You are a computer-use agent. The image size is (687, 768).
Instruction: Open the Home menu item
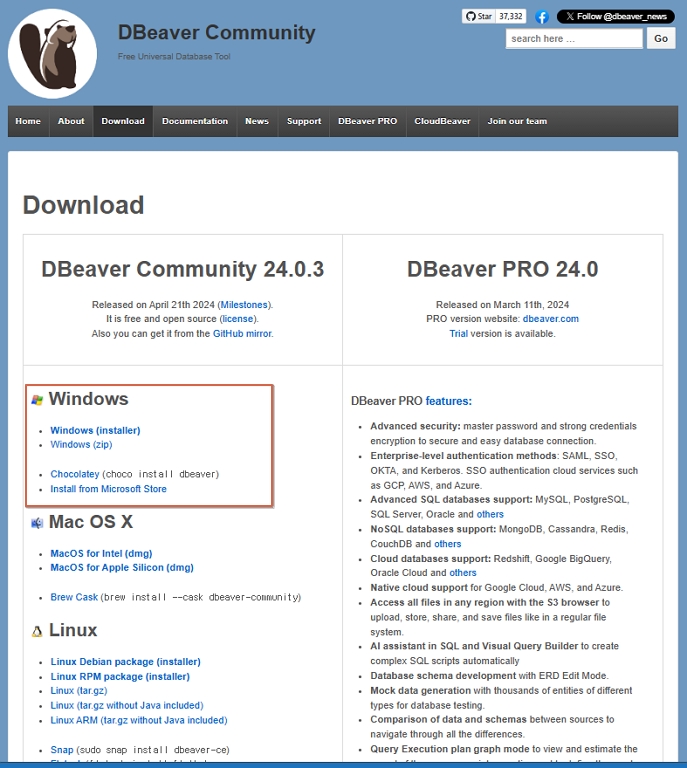click(28, 121)
